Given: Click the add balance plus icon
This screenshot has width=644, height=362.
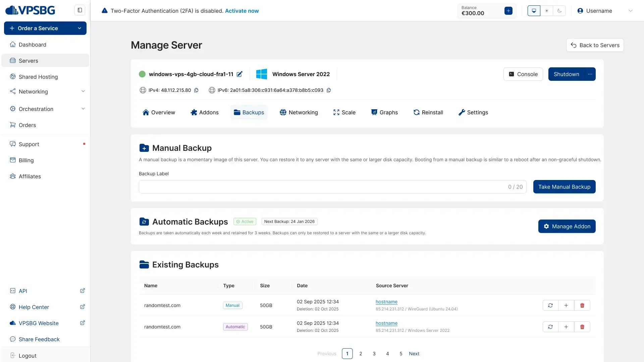Looking at the screenshot, I should click(508, 11).
